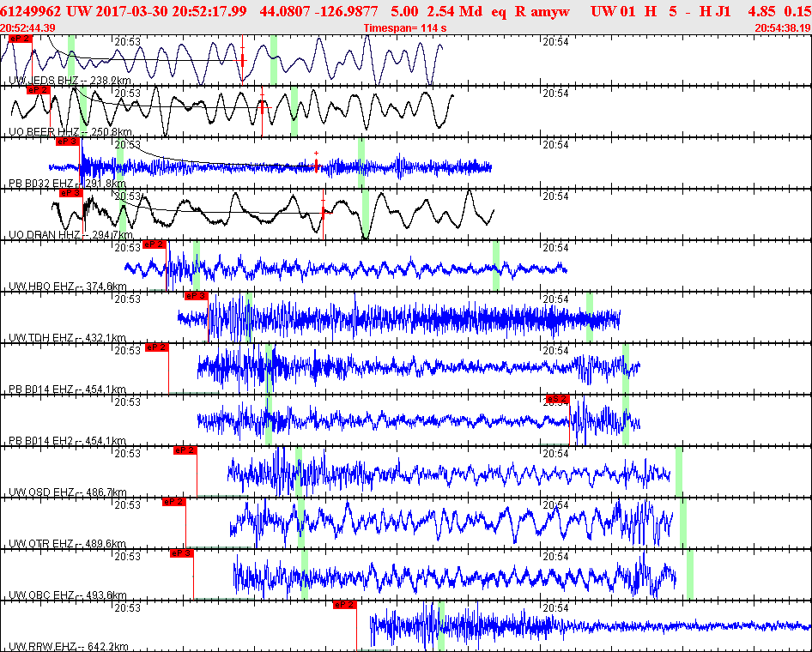Viewport: 812px width, 652px height.
Task: Select the later green marker on UW.OBC trace
Action: pos(690,575)
